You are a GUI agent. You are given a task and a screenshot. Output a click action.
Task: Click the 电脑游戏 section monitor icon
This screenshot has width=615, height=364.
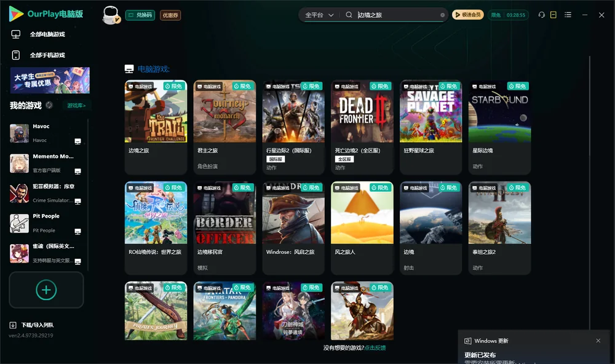(x=129, y=69)
